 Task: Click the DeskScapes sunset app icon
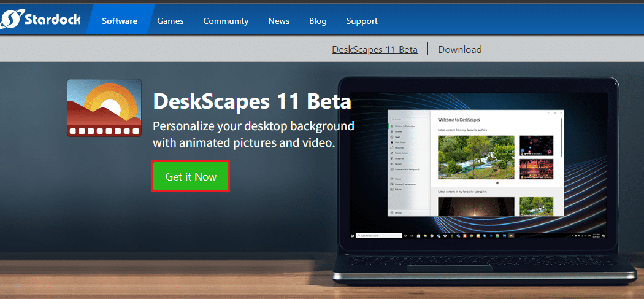104,108
